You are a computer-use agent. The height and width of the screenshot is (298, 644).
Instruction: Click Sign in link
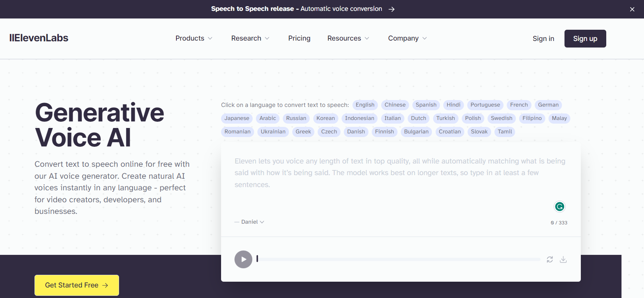(543, 38)
